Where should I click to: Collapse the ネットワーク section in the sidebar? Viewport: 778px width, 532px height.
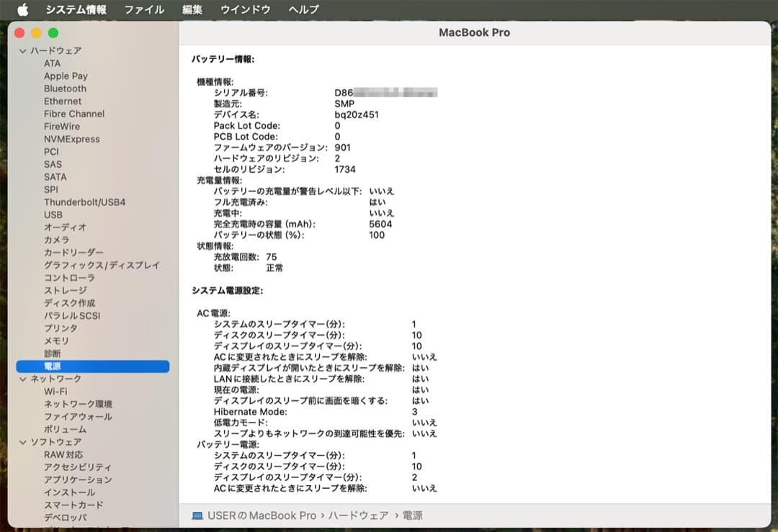(x=22, y=378)
